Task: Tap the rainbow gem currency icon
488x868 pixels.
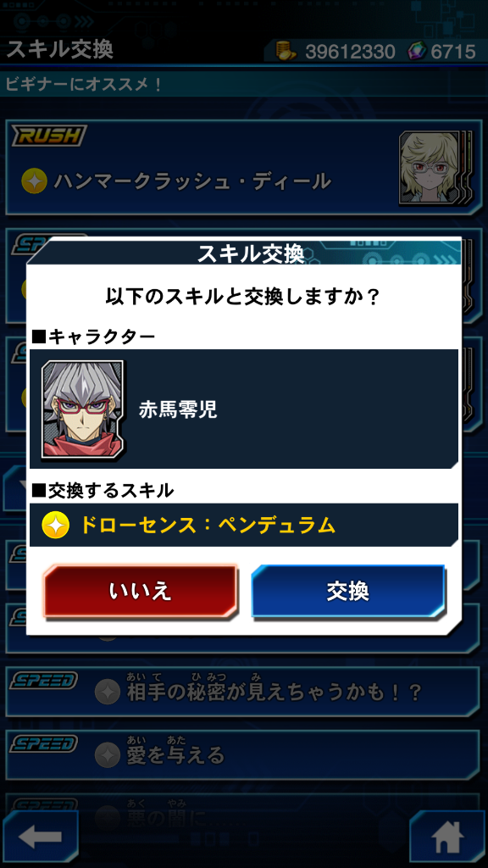Action: (x=417, y=52)
